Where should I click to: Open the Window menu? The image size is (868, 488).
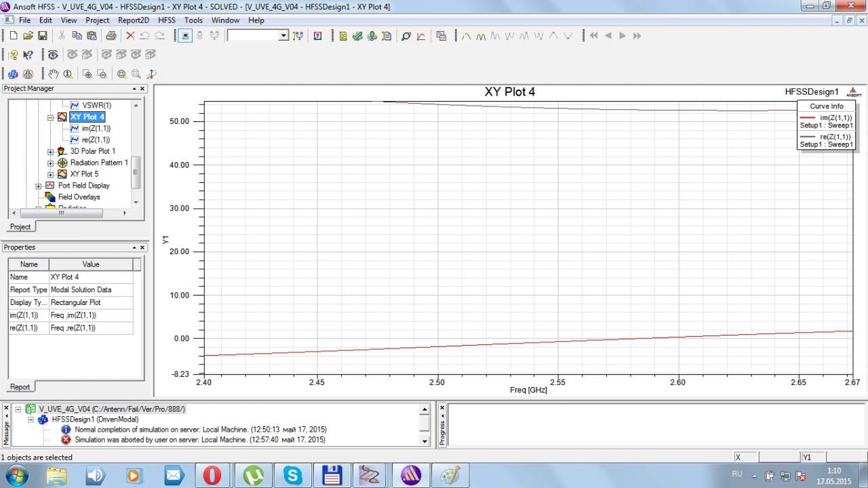click(225, 20)
